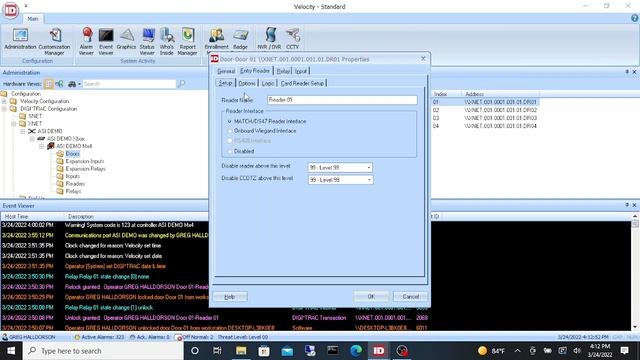Open the Logic sub-tab

(x=268, y=83)
